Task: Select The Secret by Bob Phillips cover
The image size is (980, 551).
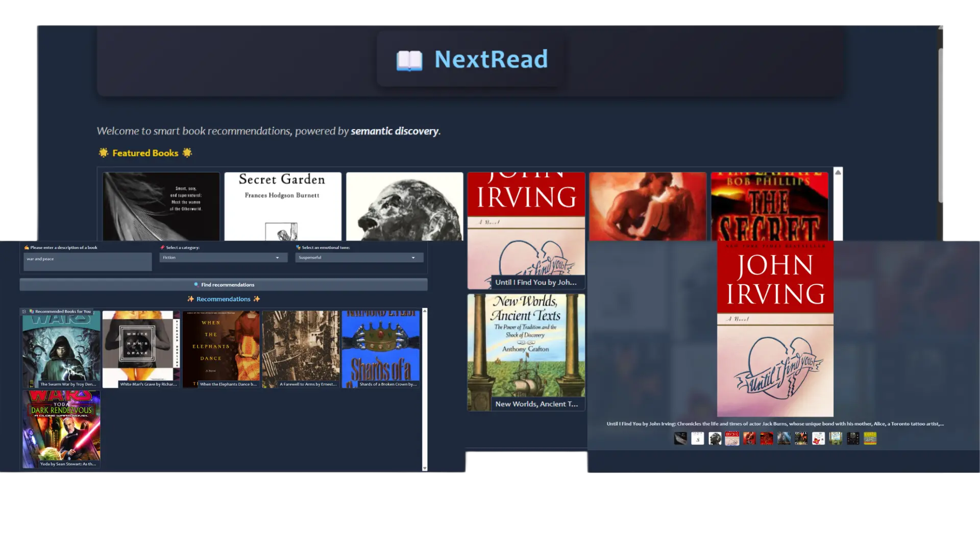Action: coord(770,206)
